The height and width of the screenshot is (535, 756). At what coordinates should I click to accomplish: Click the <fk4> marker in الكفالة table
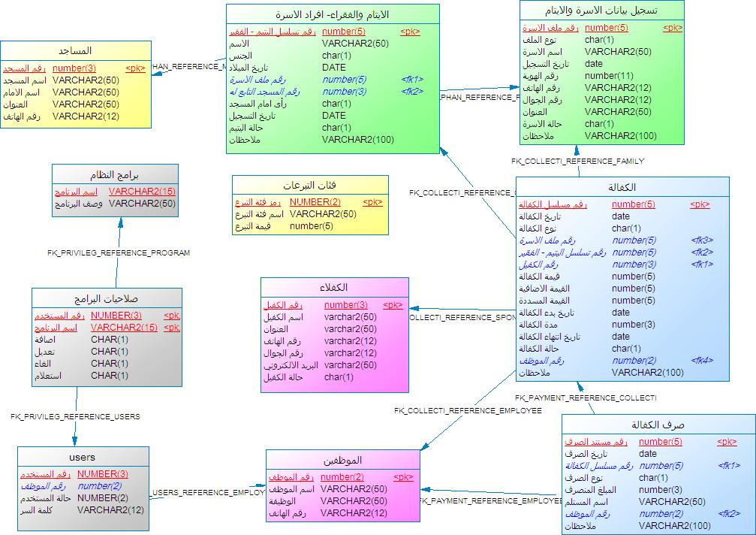point(701,361)
